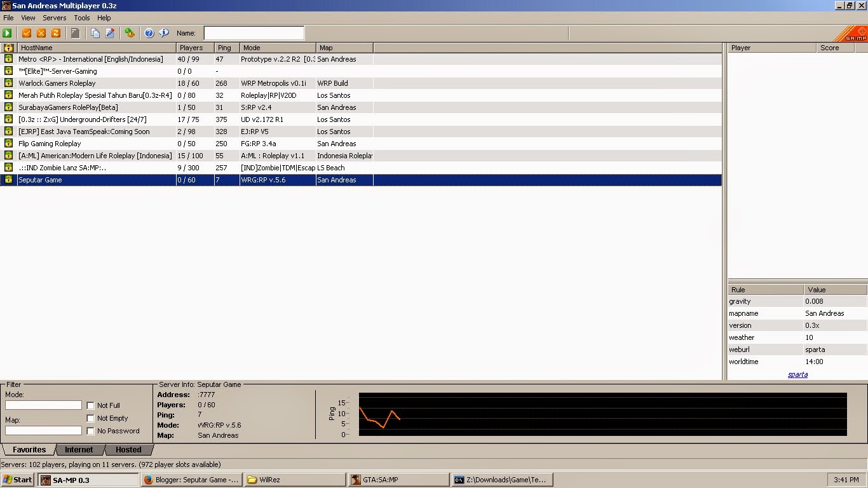The image size is (868, 488).
Task: Click lock icon beside SurabayaGamers RolePlay
Action: pyautogui.click(x=8, y=107)
